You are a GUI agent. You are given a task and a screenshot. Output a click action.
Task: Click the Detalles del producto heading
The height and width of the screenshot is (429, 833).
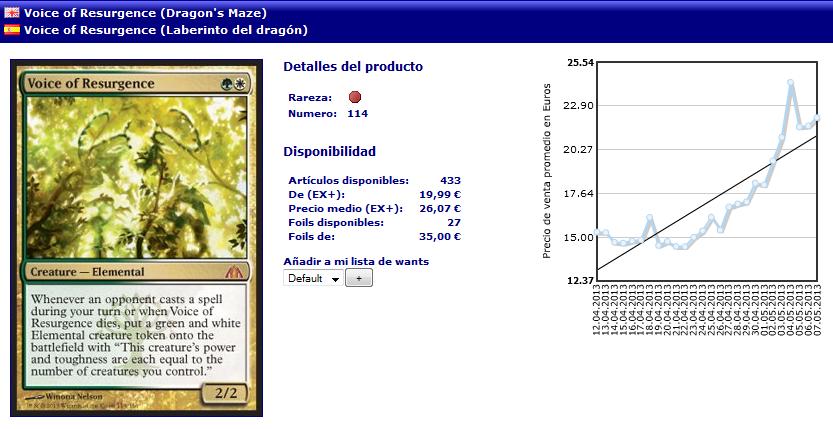353,66
